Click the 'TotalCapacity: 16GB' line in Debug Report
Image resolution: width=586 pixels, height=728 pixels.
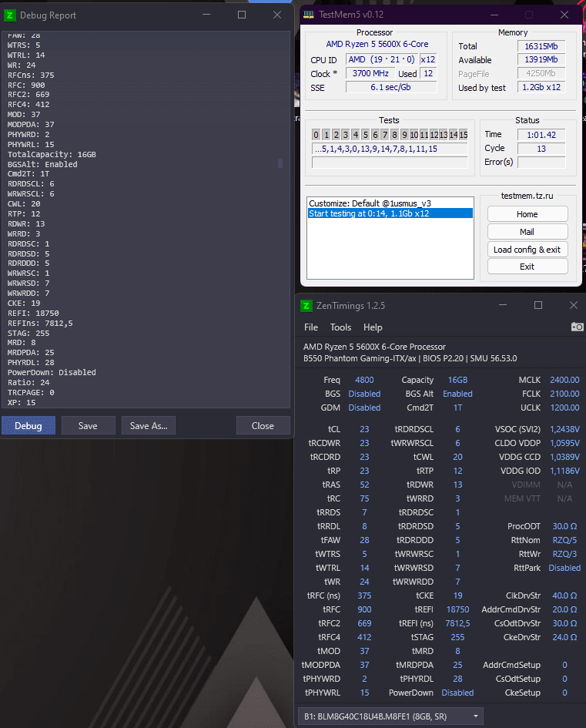[x=52, y=155]
